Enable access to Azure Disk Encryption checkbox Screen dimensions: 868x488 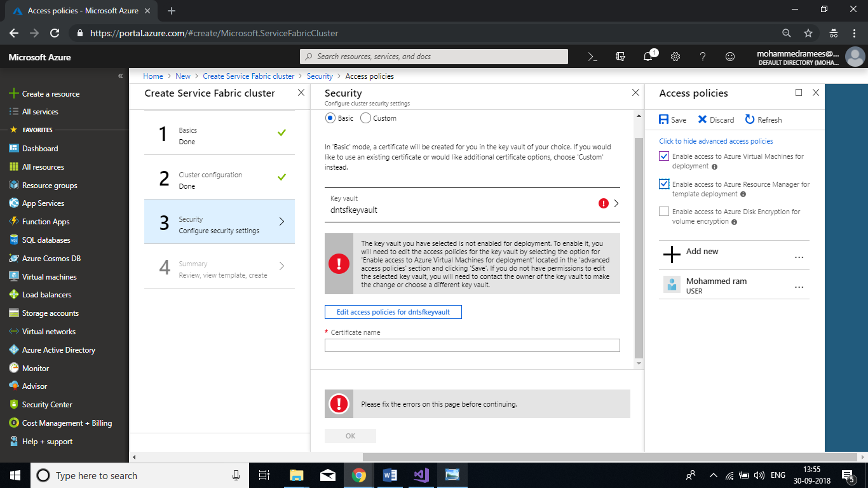click(x=664, y=212)
